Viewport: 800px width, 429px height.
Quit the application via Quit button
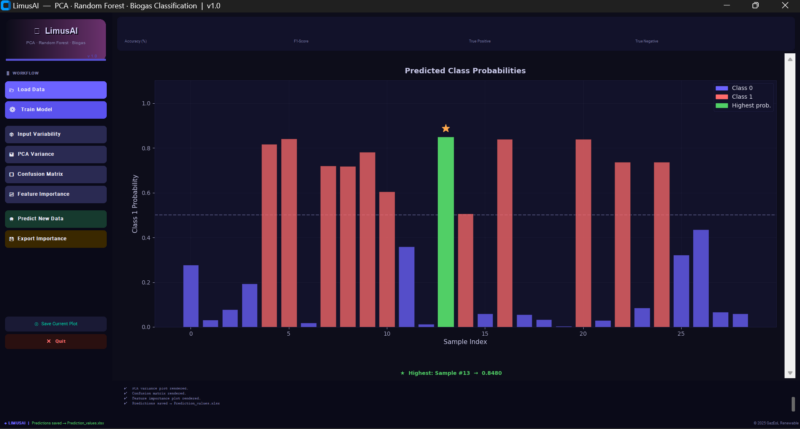55,341
